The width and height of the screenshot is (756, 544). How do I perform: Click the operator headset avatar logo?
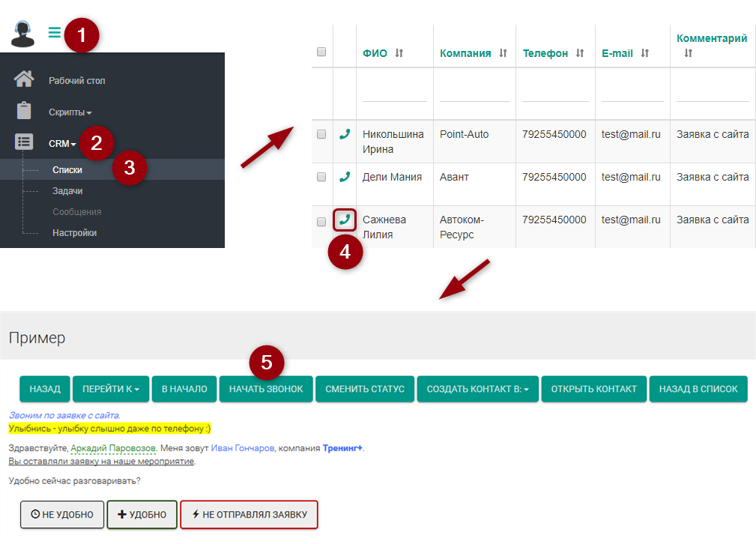click(23, 33)
